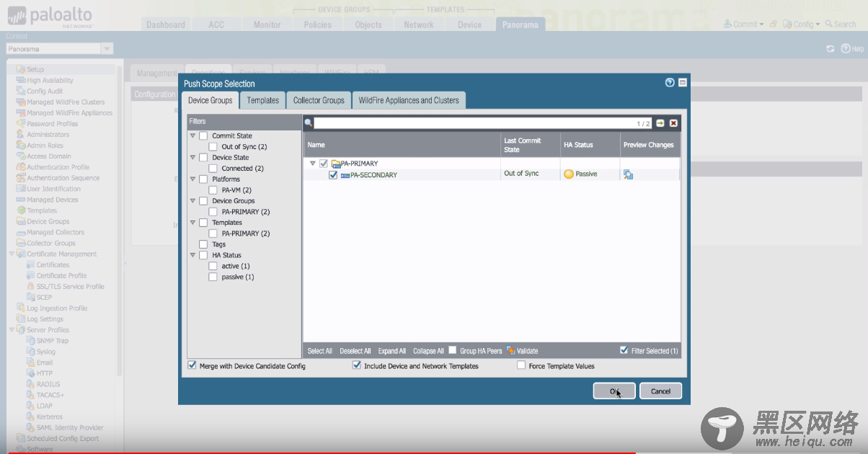The width and height of the screenshot is (868, 454).
Task: Click the PA-PRIMARY device group folder icon
Action: coord(335,164)
